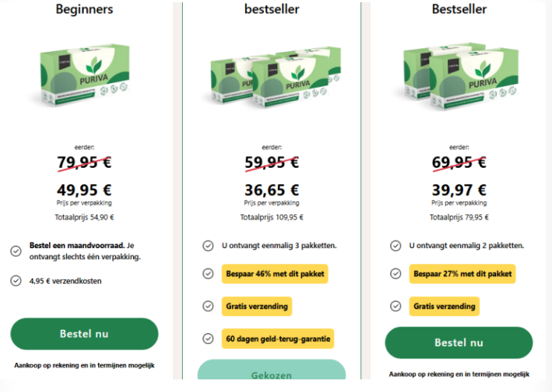Click the checkmark beside Gratis verzending in the middle plan
The width and height of the screenshot is (552, 392).
tap(208, 306)
